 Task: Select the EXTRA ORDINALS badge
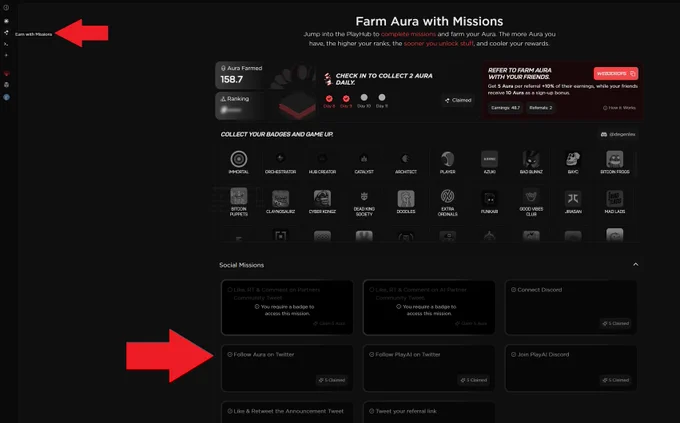coord(448,203)
